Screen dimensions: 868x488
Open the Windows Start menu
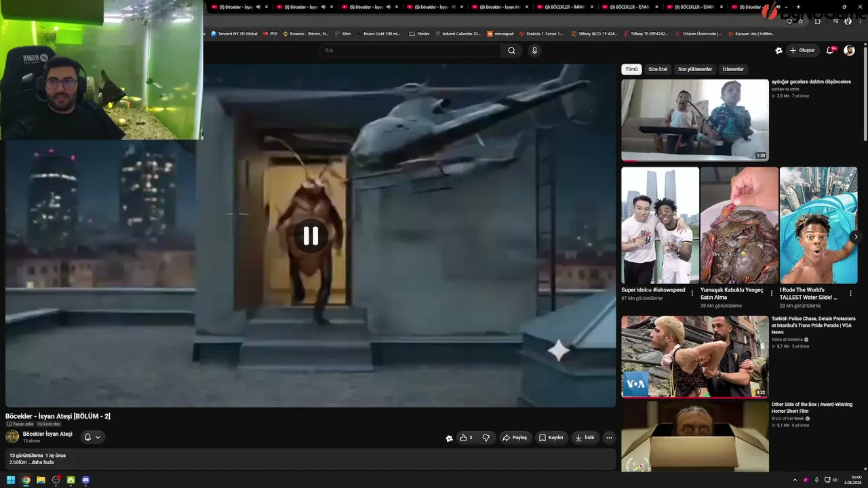point(11,480)
